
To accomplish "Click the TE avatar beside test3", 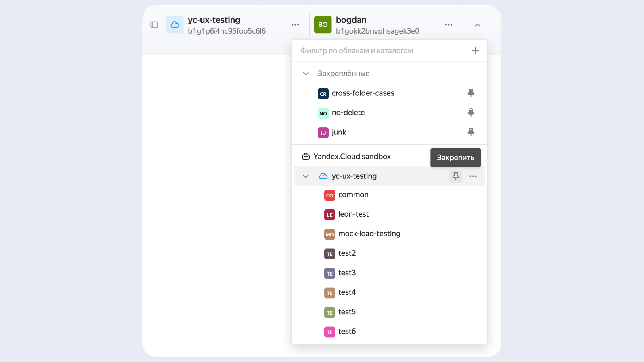I will click(330, 274).
